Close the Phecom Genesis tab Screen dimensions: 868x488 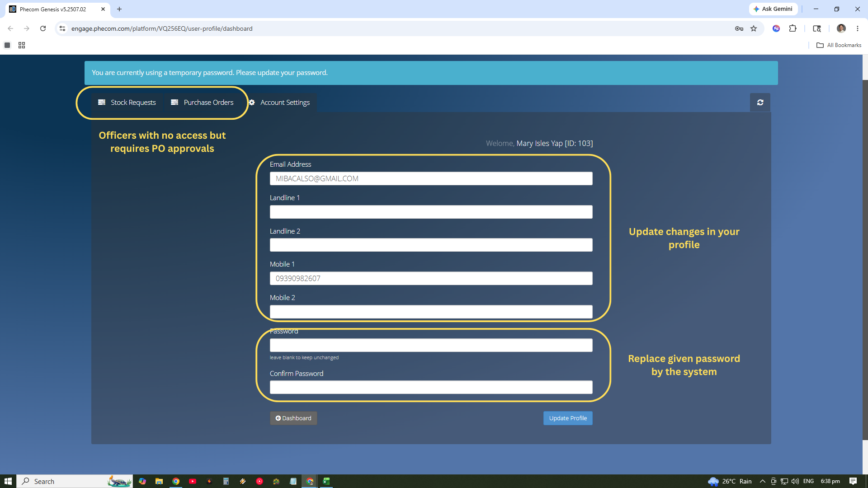pyautogui.click(x=103, y=9)
